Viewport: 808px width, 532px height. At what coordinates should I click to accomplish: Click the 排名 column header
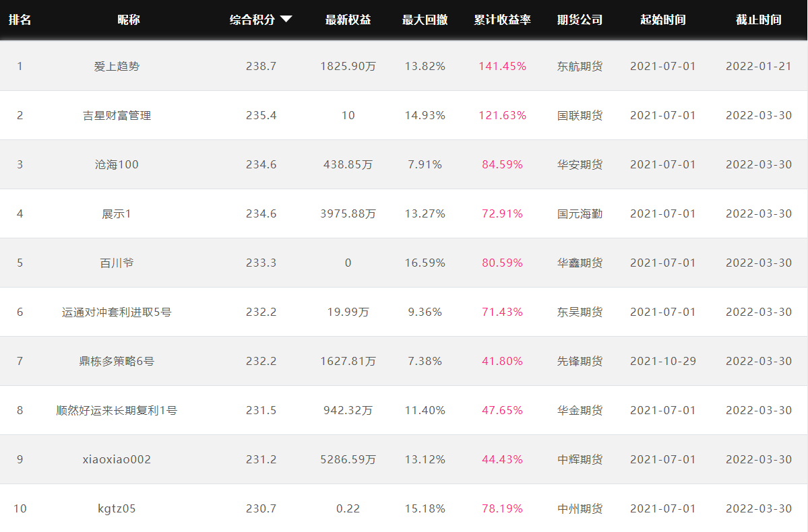(x=20, y=20)
